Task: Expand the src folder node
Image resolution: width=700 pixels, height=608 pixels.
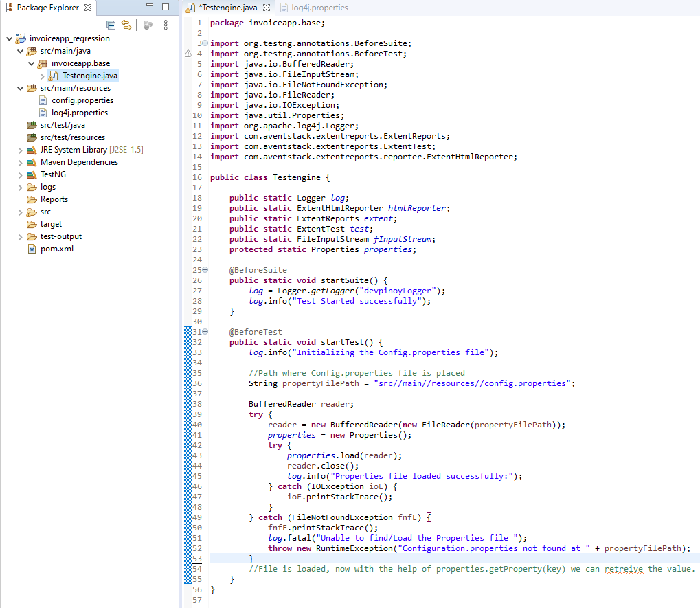Action: click(20, 212)
